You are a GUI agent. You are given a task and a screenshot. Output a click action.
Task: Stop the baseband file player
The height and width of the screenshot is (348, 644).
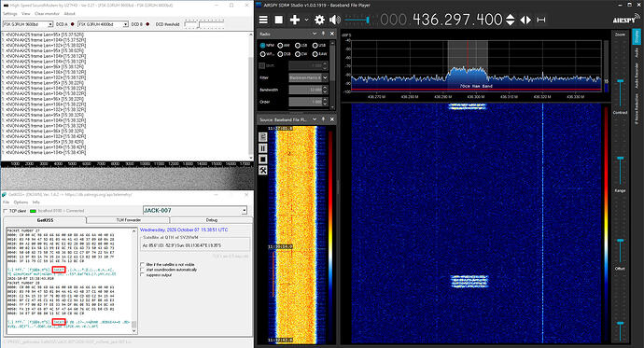[x=263, y=160]
